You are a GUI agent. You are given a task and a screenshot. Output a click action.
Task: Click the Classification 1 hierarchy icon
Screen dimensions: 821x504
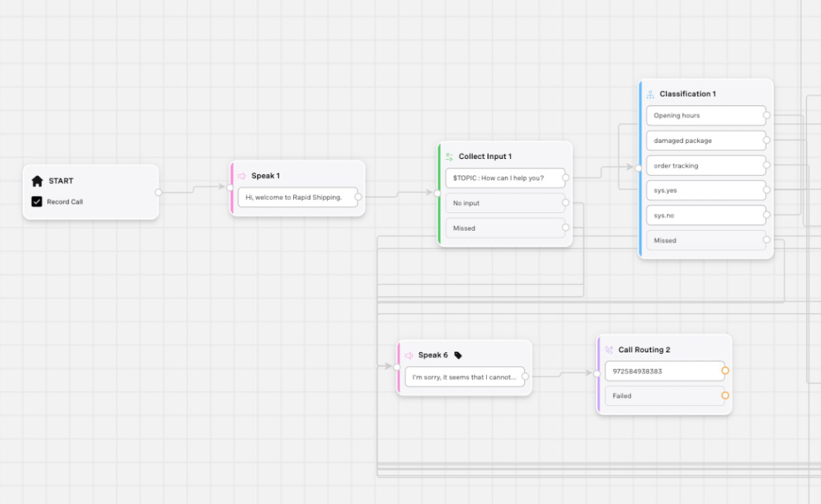point(650,94)
